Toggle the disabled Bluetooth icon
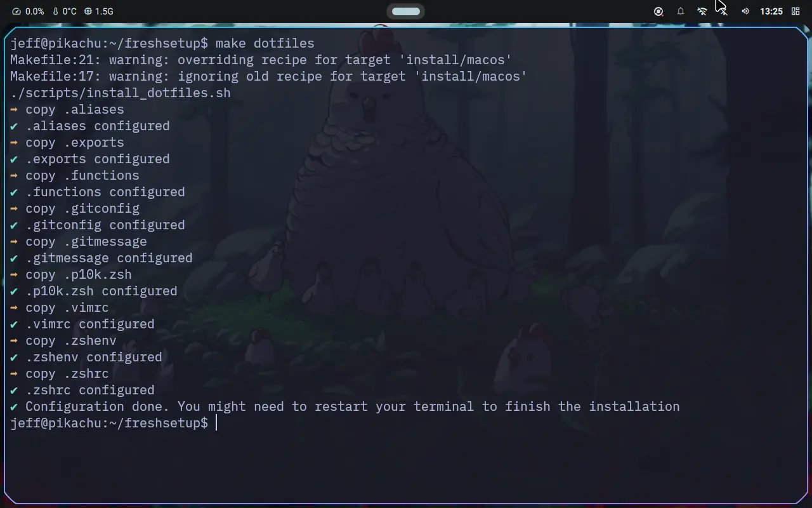 pos(724,11)
